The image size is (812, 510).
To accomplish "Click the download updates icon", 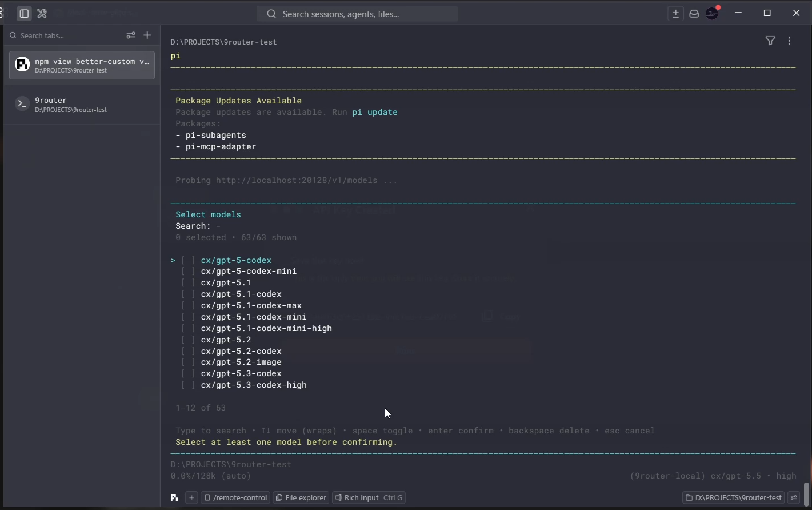I will coord(675,14).
